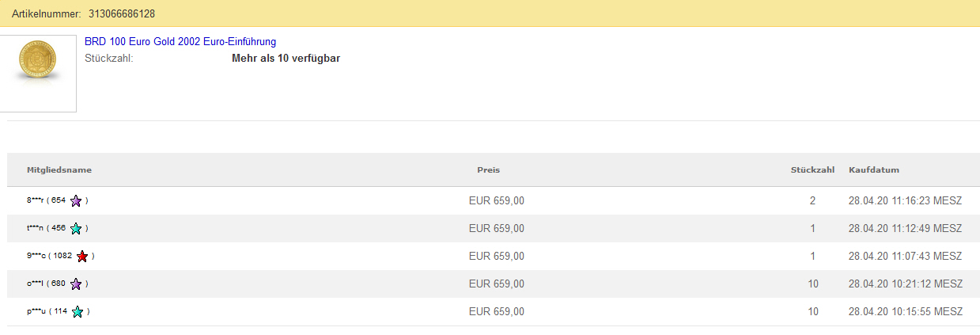Image resolution: width=980 pixels, height=335 pixels.
Task: Click the purchase date 28.04.20 11:16:23 MESZ
Action: [905, 201]
